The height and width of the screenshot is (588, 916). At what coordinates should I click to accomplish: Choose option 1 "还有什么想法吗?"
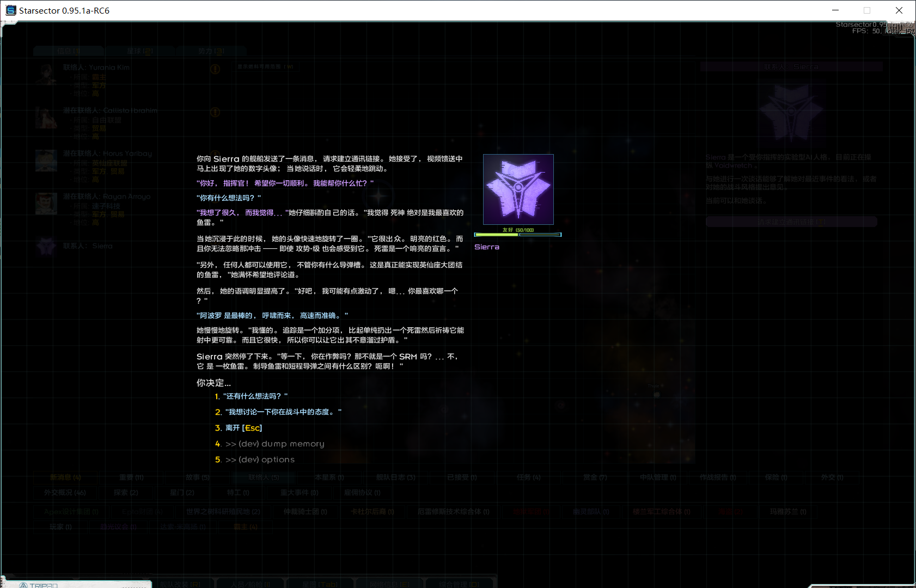coord(255,396)
